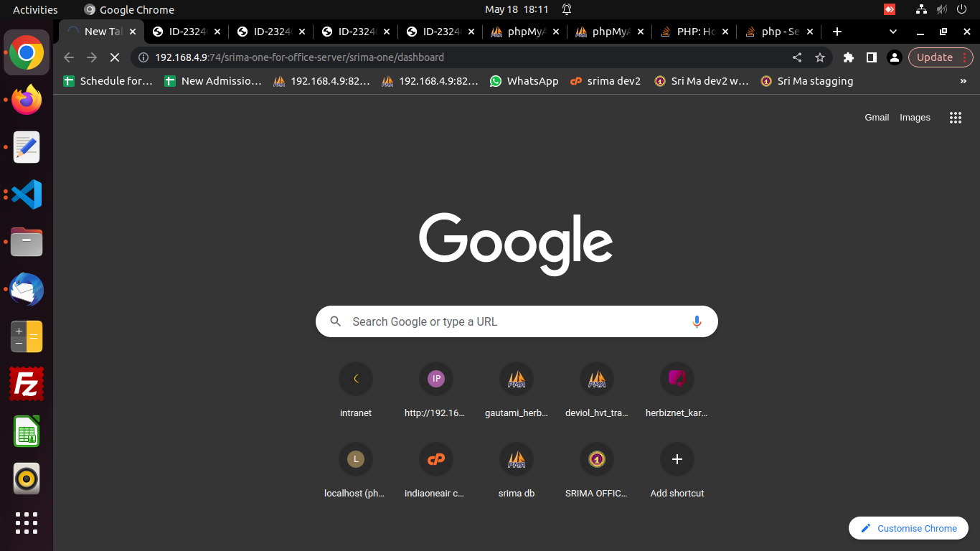Open the Google apps grid
980x551 pixels.
(956, 118)
